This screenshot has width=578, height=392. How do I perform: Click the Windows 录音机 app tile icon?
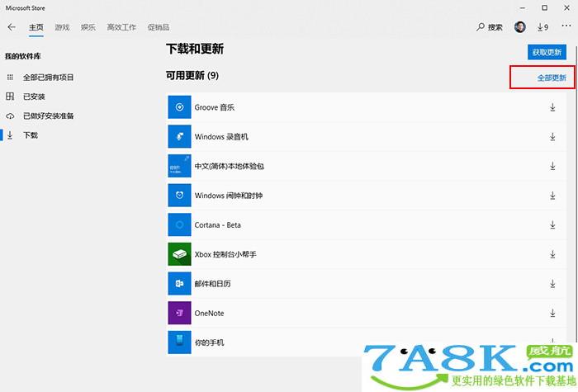coord(179,137)
